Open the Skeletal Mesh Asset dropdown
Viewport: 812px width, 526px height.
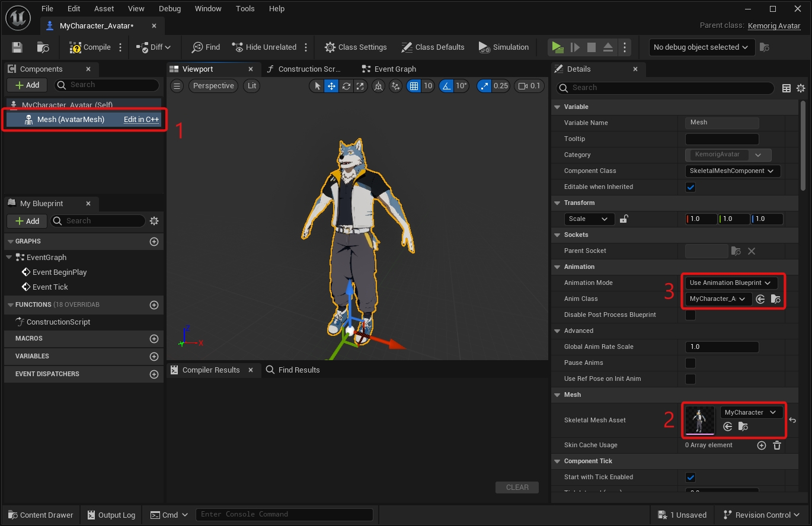750,412
